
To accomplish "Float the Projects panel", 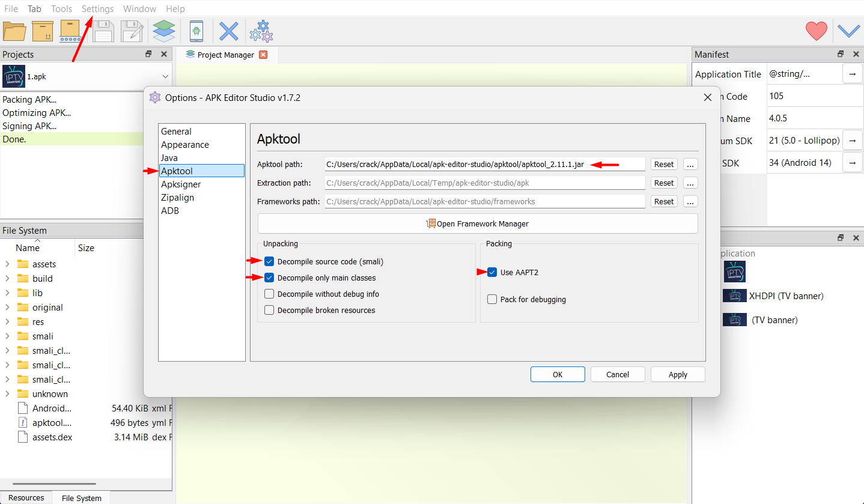I will [x=149, y=54].
